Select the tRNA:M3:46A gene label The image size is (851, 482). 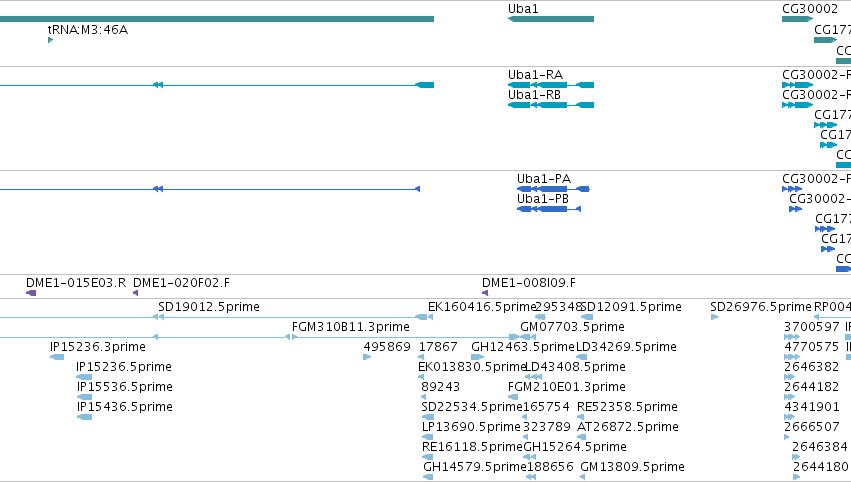point(88,30)
